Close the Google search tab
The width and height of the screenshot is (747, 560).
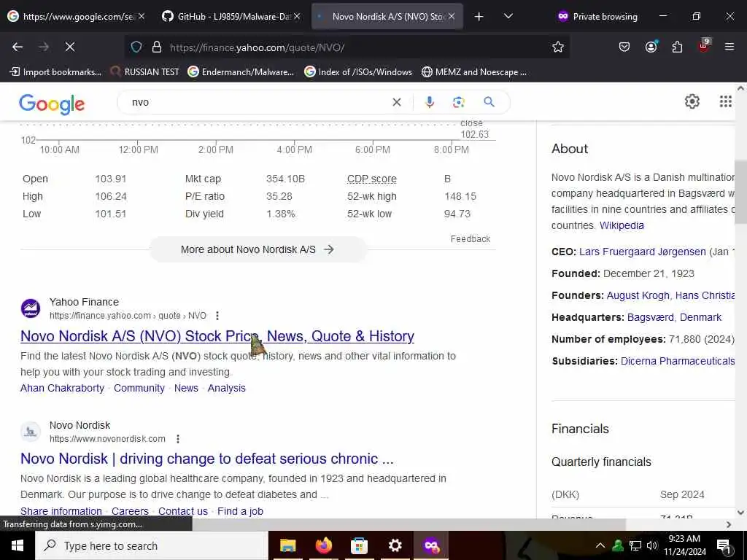142,16
